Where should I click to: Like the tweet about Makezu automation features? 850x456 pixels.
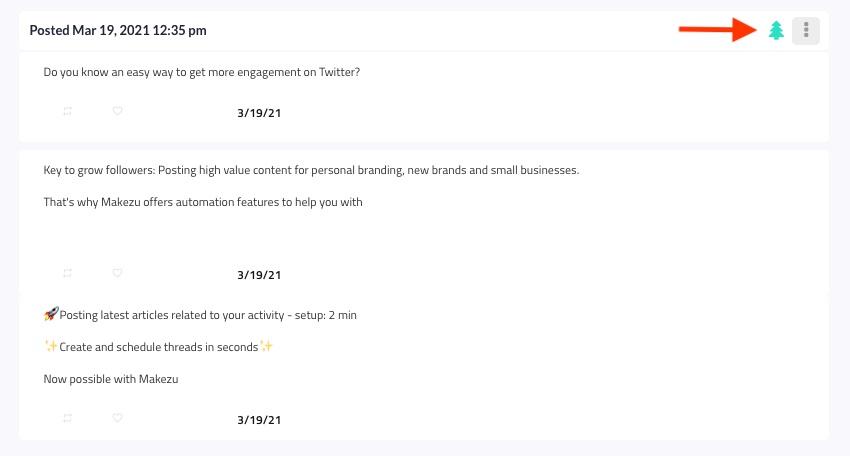117,273
